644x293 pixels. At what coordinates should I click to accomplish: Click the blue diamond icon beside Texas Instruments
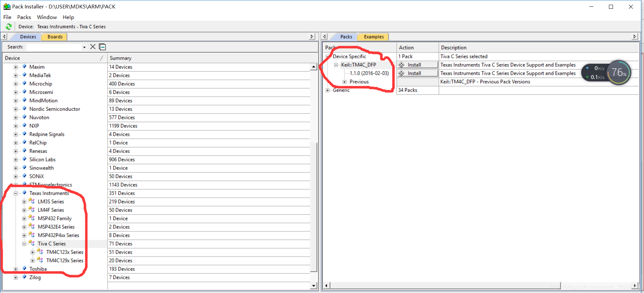24,193
